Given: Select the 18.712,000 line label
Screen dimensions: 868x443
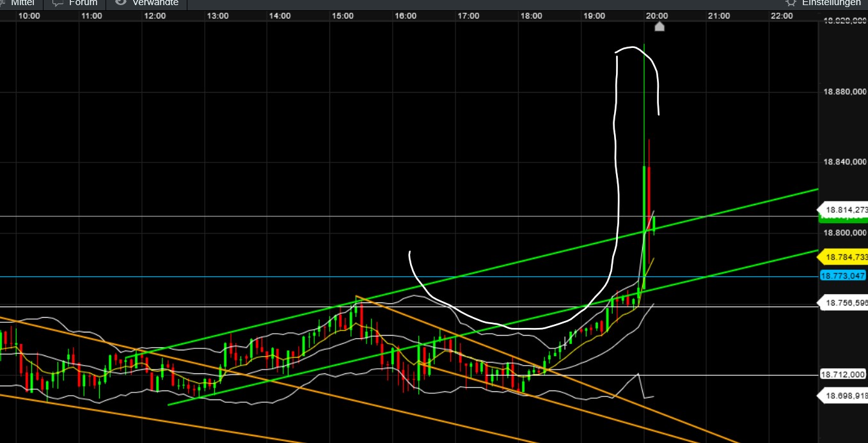Looking at the screenshot, I should coord(843,375).
